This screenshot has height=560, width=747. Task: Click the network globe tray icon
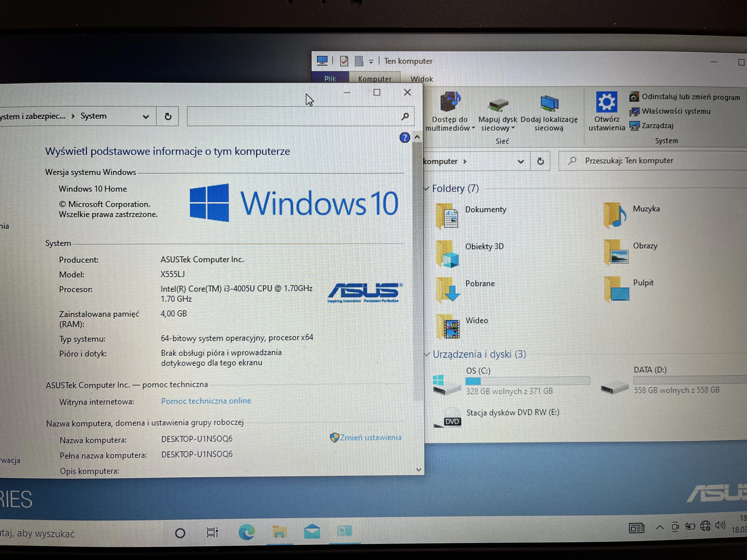tap(705, 526)
